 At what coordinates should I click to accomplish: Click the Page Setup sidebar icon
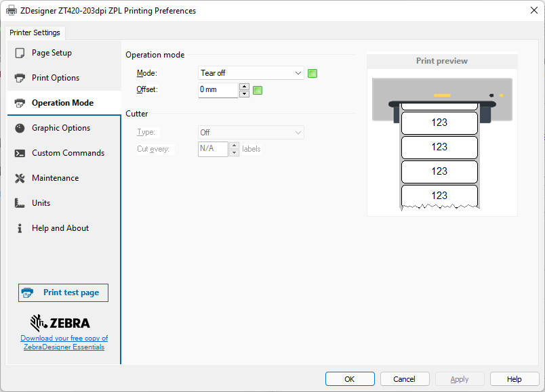[20, 53]
